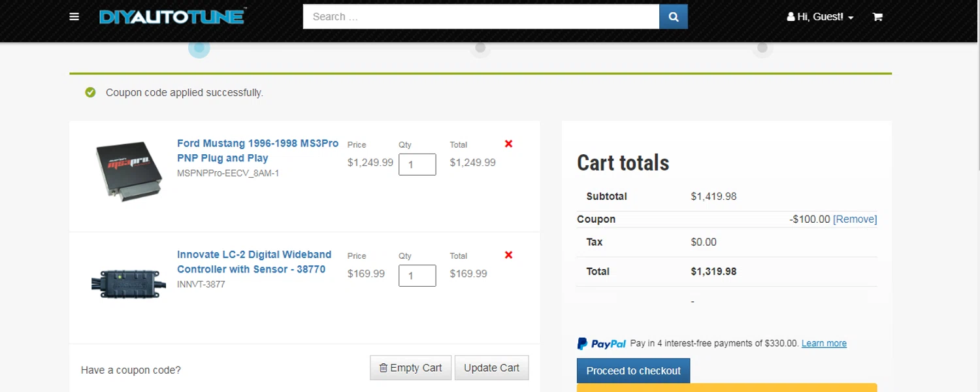This screenshot has height=392, width=980.
Task: Edit quantity field for Innovate LC-2
Action: coord(417,276)
